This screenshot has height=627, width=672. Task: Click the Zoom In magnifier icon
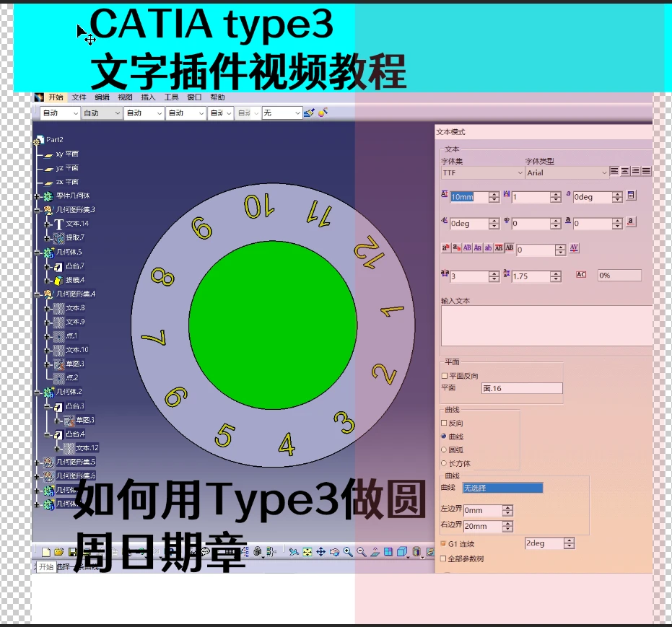[x=348, y=552]
